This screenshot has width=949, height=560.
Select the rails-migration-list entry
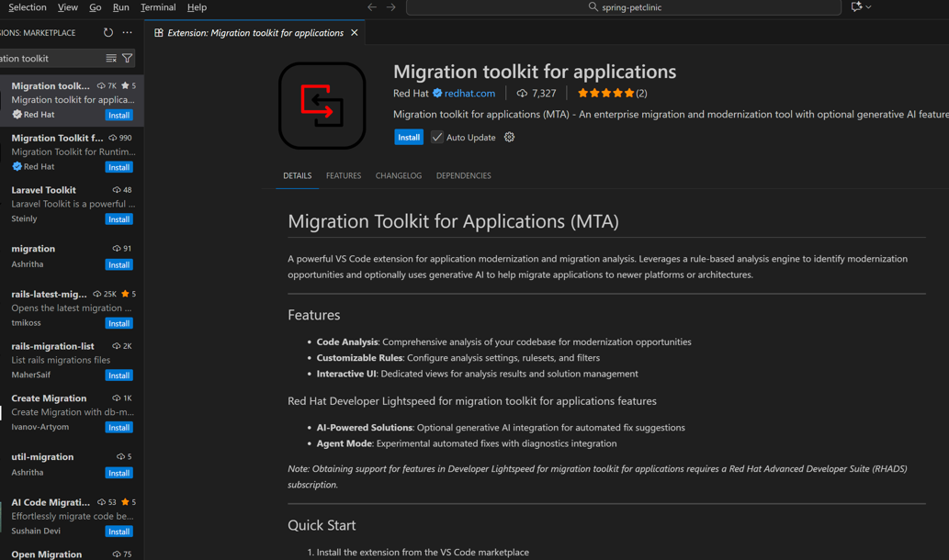click(72, 361)
